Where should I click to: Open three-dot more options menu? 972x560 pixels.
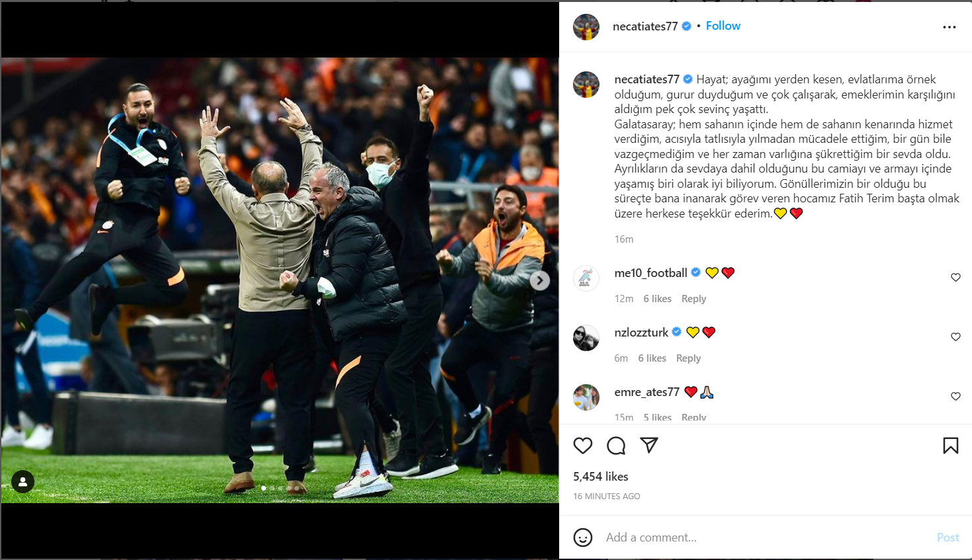(950, 27)
